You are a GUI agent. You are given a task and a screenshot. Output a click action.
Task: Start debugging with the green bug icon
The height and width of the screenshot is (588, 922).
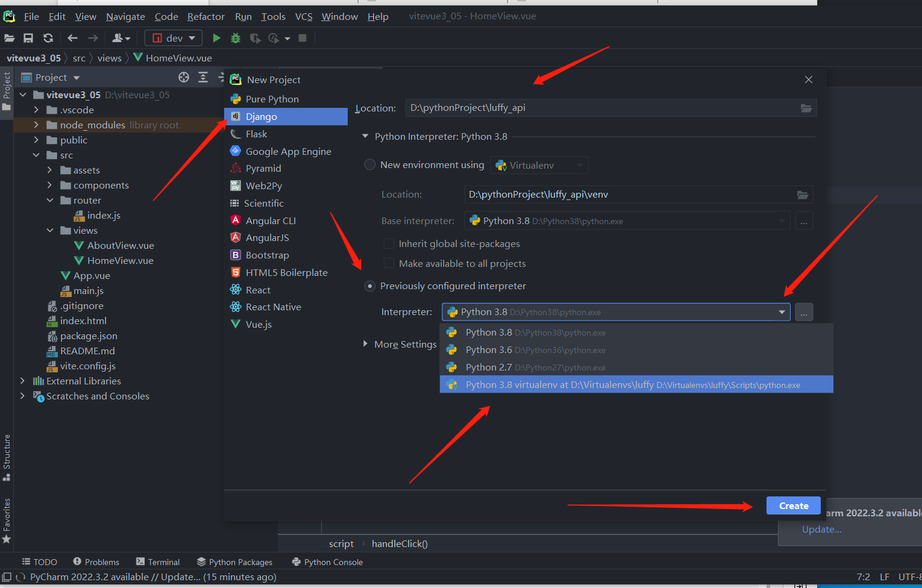[236, 38]
